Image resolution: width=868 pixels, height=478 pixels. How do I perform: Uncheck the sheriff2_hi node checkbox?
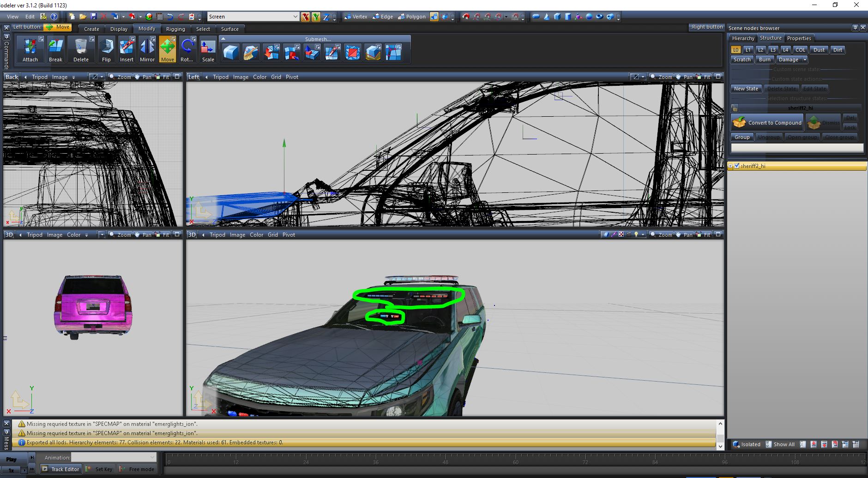click(737, 166)
